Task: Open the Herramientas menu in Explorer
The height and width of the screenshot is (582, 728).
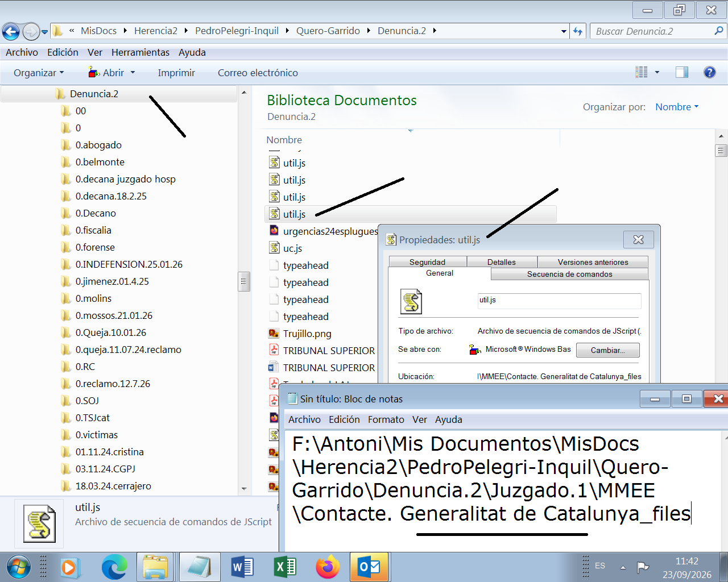Action: 140,52
